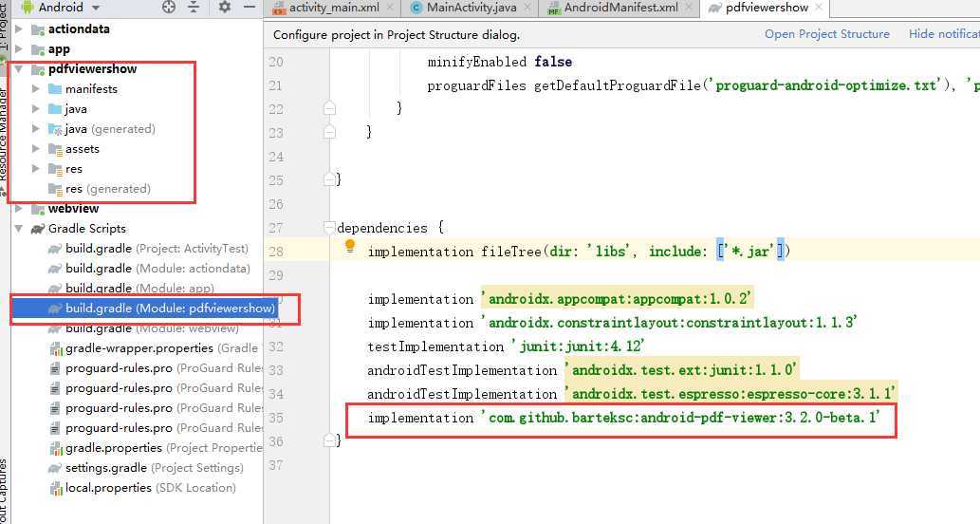Screen dimensions: 980x524
Task: Open build.gradle (Module: webview)
Action: tap(152, 328)
